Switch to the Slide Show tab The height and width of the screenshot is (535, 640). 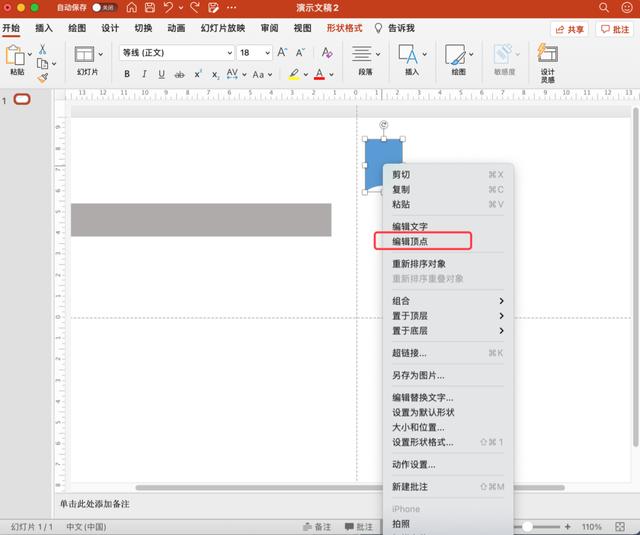222,28
